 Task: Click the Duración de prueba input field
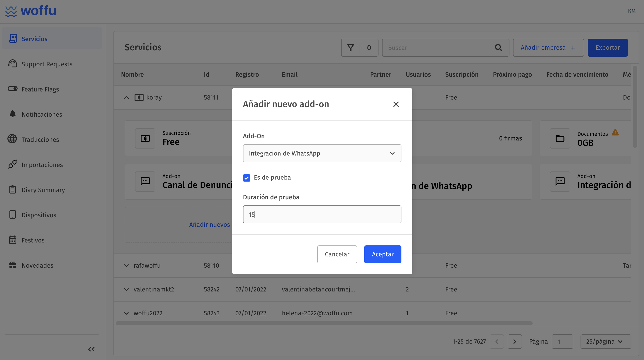point(322,214)
